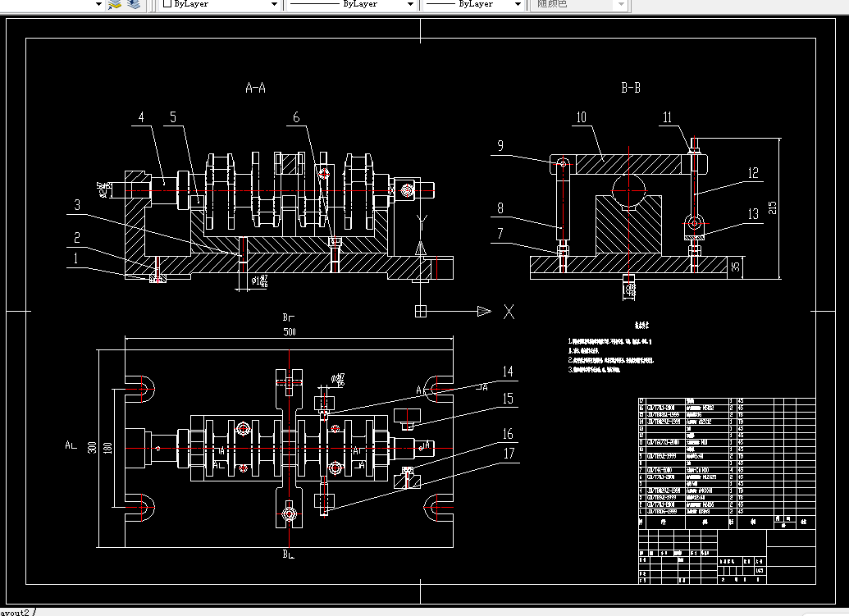Select part callout number 16
Viewport: 849px width, 616px height.
click(x=508, y=434)
